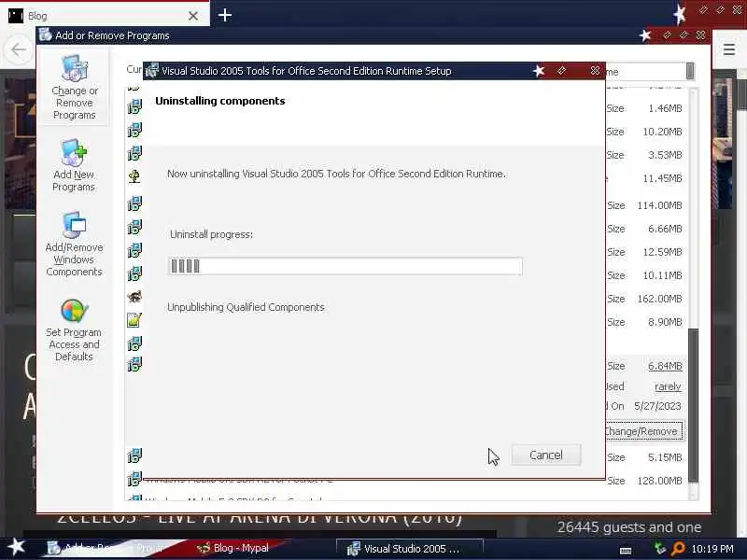Select program row with 162.00MB size
Viewport: 747px width, 560px height.
[x=407, y=299]
